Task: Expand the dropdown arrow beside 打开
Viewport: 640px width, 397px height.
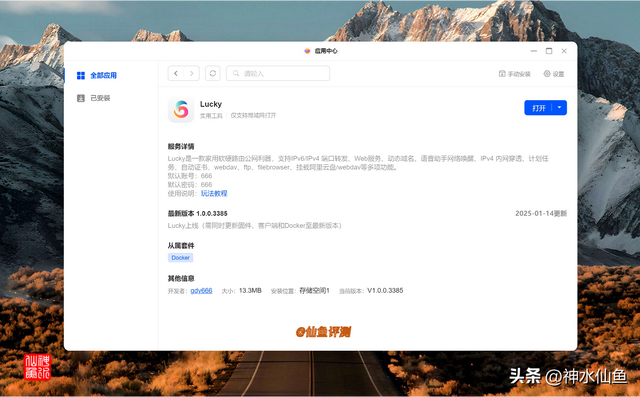Action: (560, 108)
